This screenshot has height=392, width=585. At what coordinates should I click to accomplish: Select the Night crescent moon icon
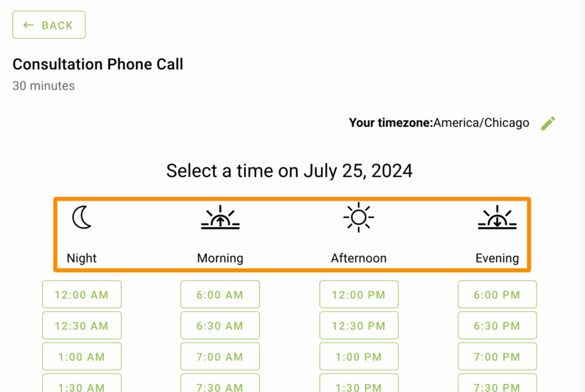click(x=81, y=217)
